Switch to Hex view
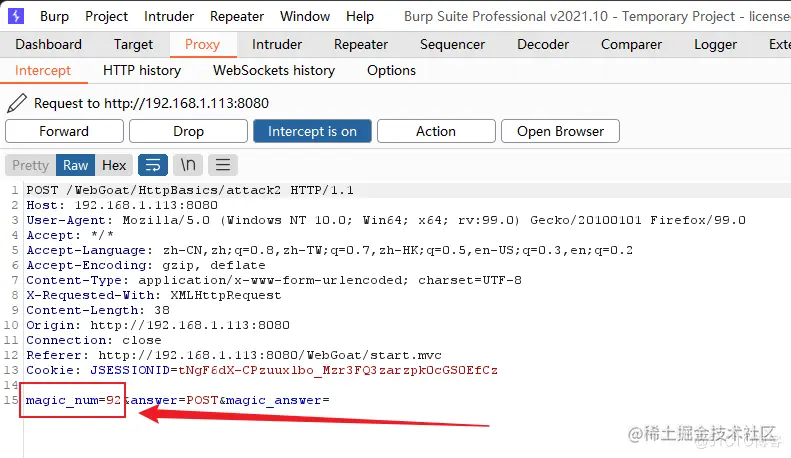 [114, 165]
